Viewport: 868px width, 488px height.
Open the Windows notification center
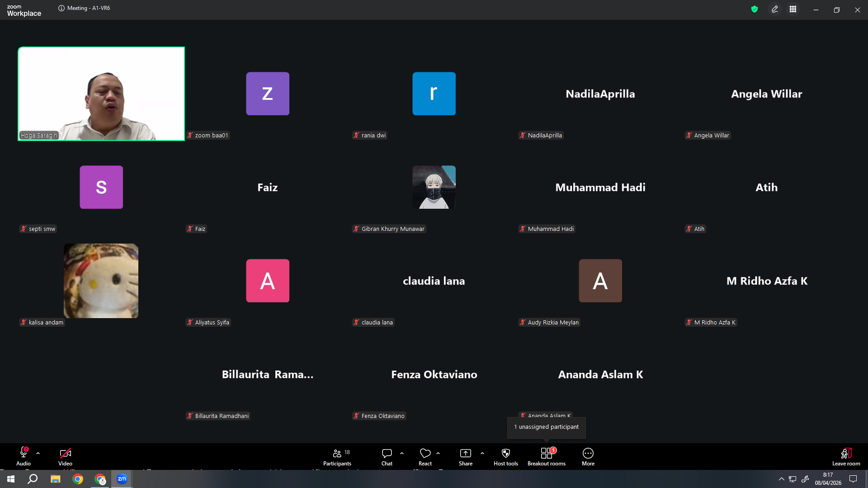(x=853, y=479)
